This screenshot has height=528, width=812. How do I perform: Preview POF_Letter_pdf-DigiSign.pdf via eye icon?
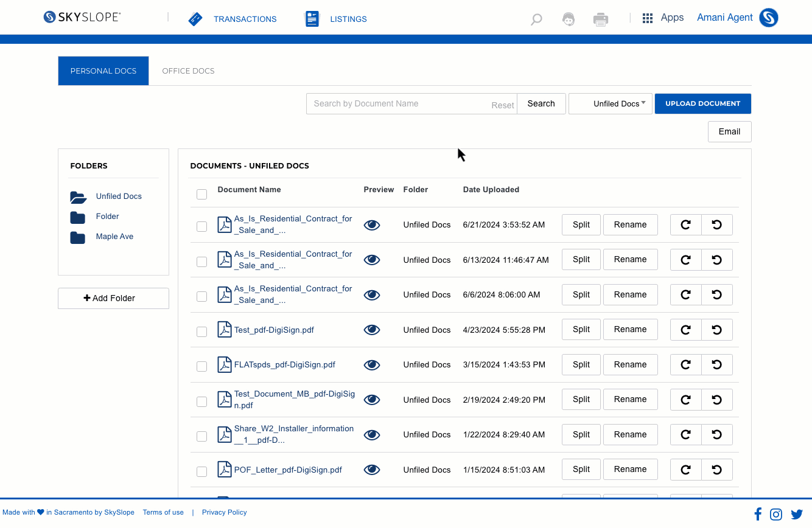pos(372,470)
